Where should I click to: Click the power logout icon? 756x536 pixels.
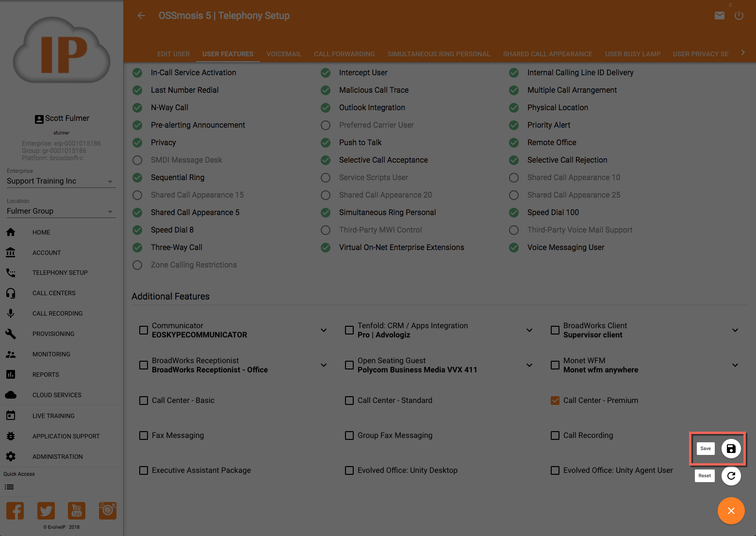coord(739,16)
